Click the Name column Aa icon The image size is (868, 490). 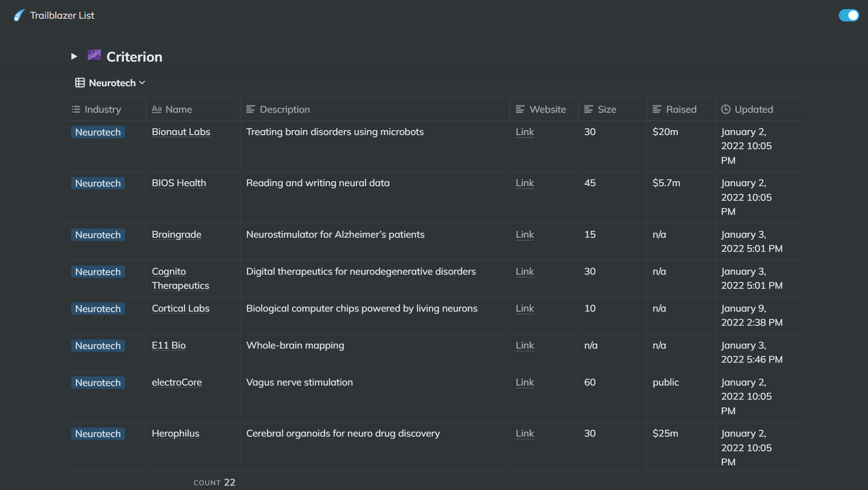tap(156, 109)
